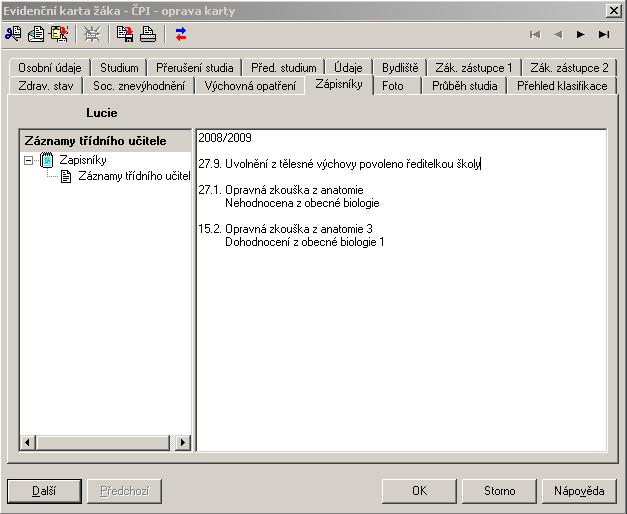
Task: Jump to the last record
Action: 604,35
